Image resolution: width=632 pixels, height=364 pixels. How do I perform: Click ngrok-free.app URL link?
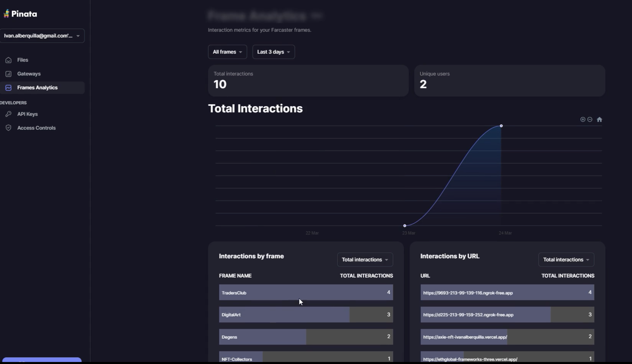tap(468, 292)
